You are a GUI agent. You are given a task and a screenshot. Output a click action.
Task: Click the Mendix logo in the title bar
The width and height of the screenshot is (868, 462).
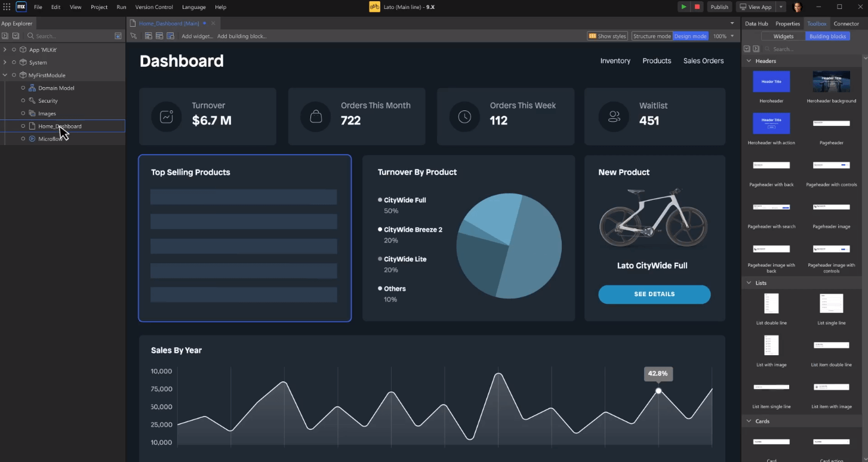pos(20,7)
